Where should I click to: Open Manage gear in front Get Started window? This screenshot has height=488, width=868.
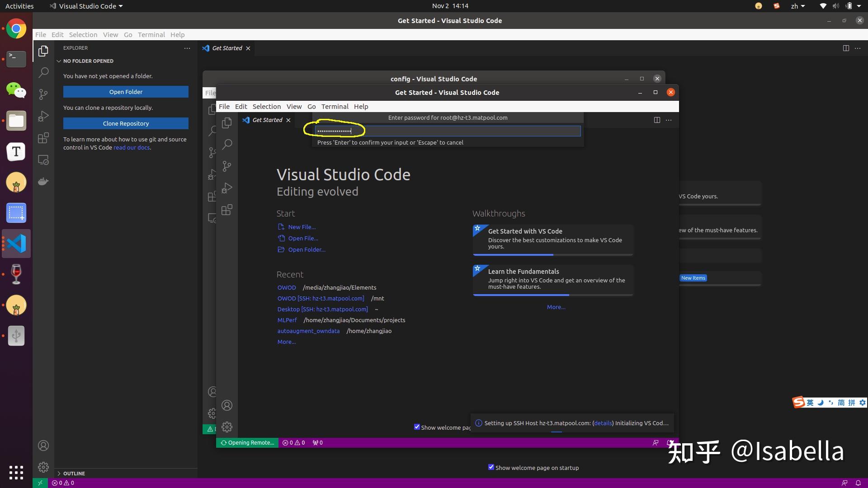(227, 427)
